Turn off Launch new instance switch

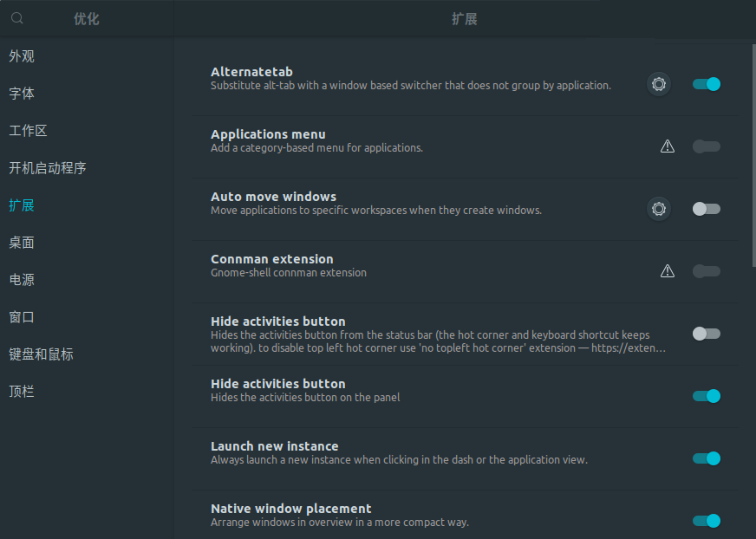pos(707,458)
